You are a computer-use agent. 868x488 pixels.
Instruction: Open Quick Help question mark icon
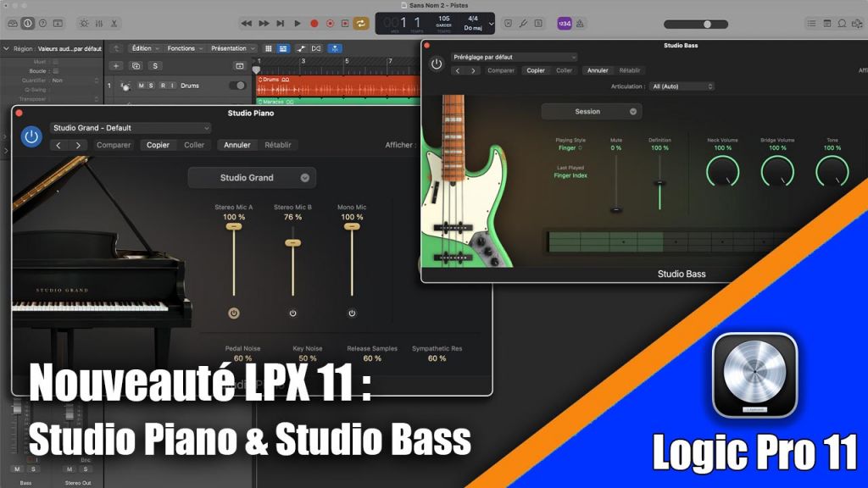pos(42,24)
